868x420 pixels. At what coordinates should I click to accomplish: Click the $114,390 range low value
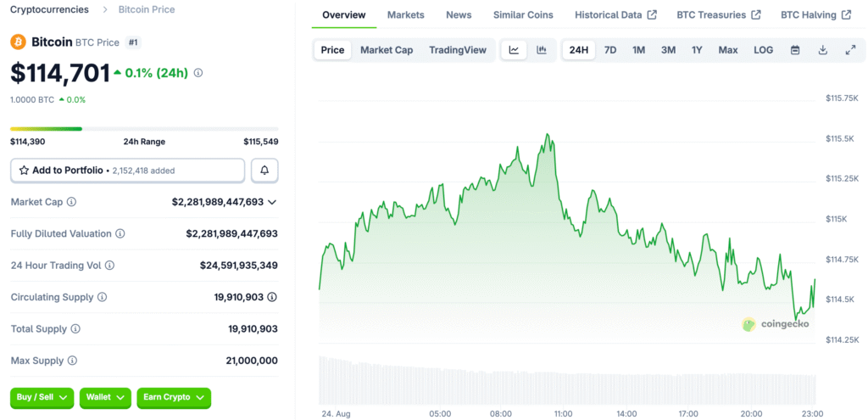pyautogui.click(x=28, y=142)
